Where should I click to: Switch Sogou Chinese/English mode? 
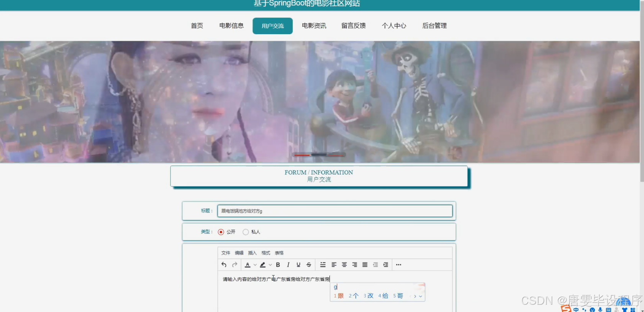tap(576, 310)
